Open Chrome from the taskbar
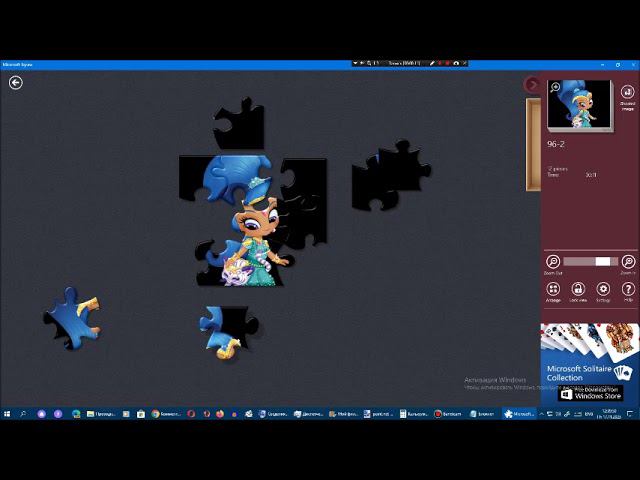The height and width of the screenshot is (480, 640). click(x=166, y=414)
